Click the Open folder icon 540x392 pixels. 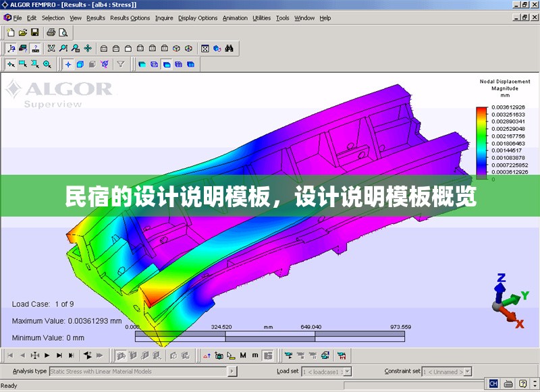[x=22, y=32]
